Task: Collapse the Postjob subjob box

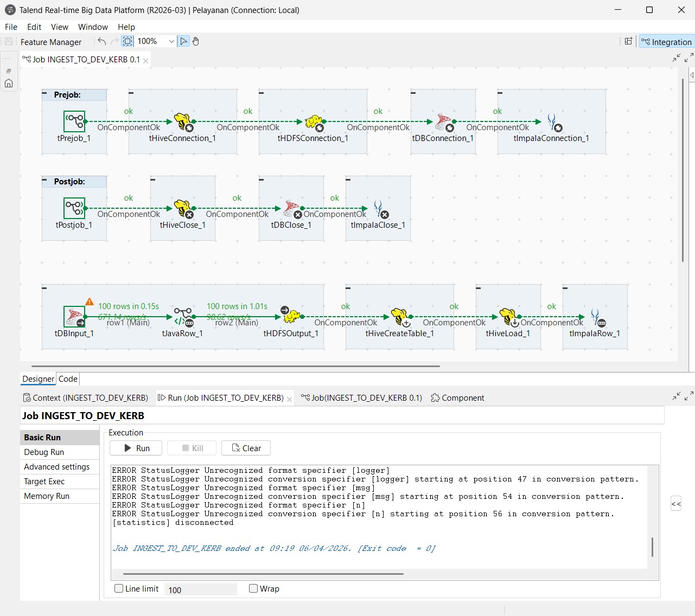Action: [x=44, y=180]
